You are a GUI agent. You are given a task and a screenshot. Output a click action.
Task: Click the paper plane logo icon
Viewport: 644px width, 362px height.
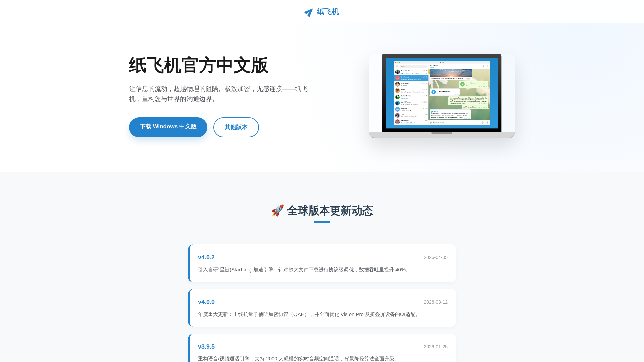pos(308,13)
